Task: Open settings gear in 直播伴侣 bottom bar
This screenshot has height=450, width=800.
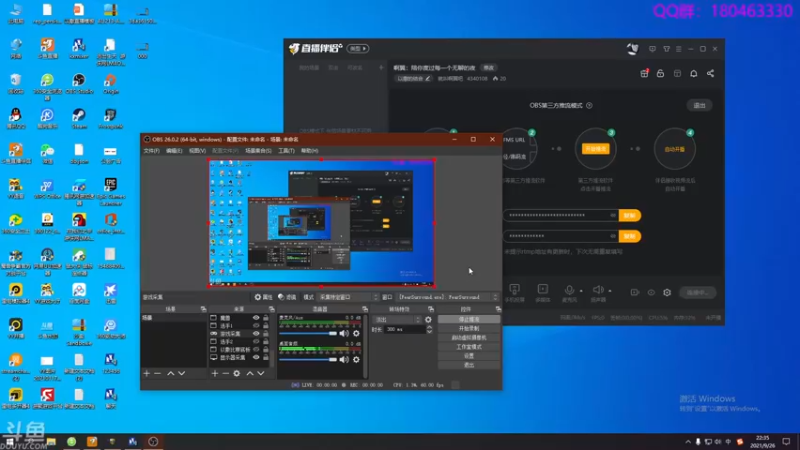Action: [667, 292]
